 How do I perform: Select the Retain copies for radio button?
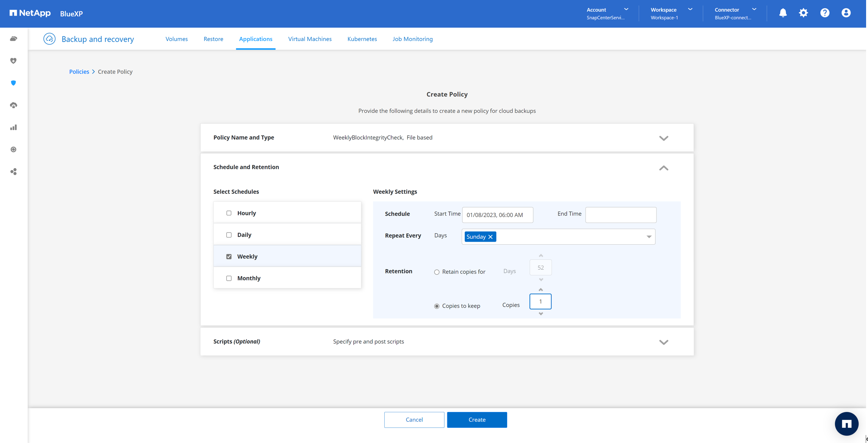click(437, 272)
